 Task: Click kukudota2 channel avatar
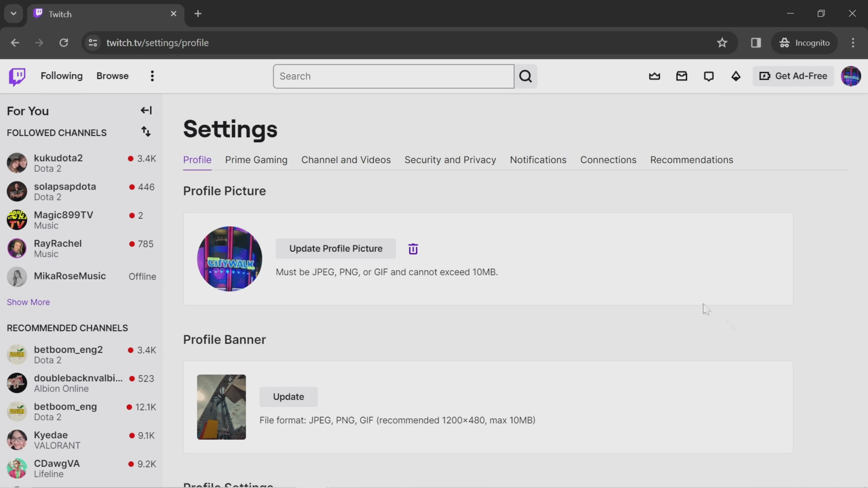click(17, 163)
